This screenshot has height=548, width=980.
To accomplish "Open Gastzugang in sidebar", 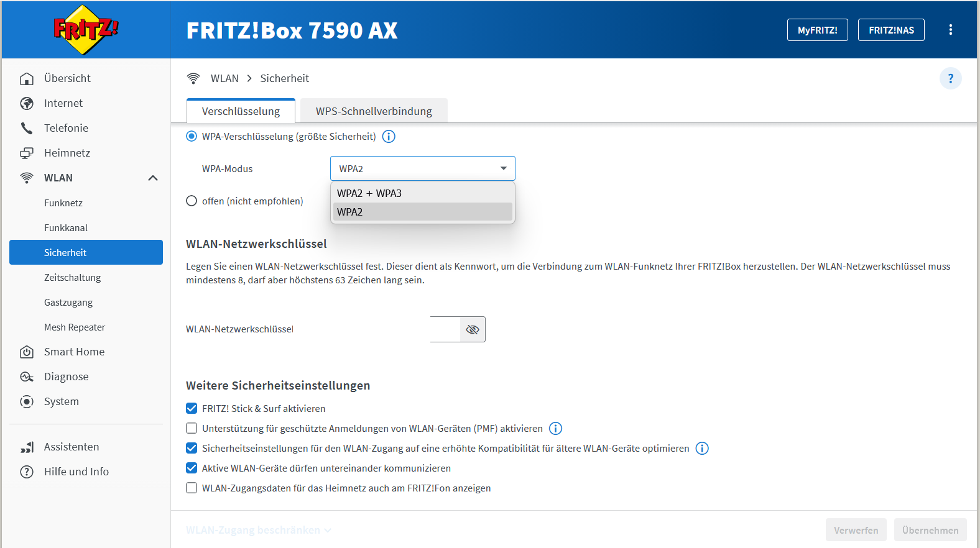I will coord(86,302).
